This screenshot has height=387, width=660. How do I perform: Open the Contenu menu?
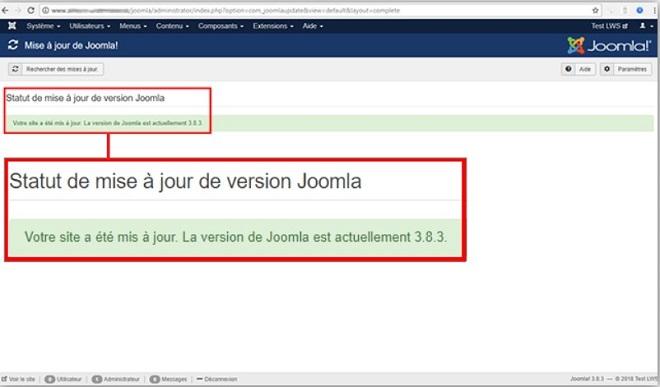point(172,26)
